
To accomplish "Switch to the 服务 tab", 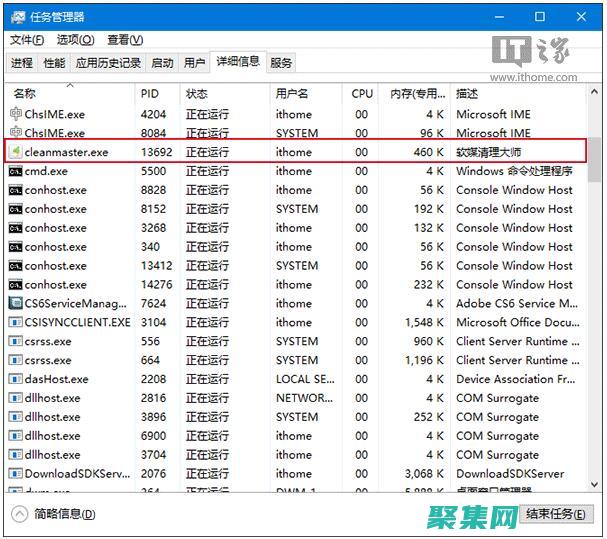I will (282, 63).
